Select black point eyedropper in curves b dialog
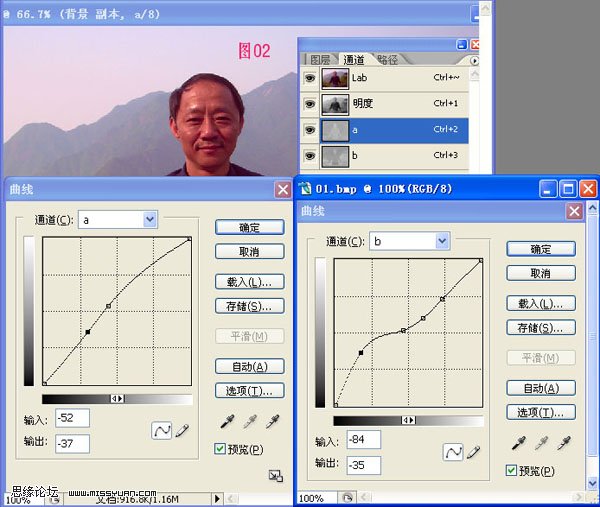The width and height of the screenshot is (600, 507). point(519,443)
